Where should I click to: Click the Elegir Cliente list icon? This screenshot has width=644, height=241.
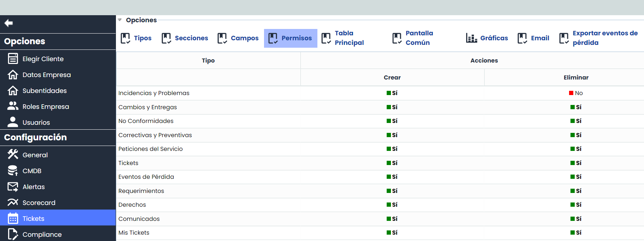[x=13, y=59]
